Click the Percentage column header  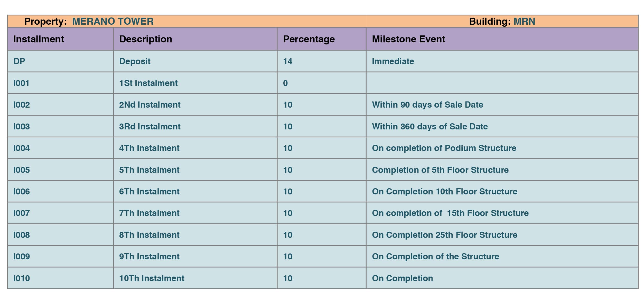coord(309,39)
